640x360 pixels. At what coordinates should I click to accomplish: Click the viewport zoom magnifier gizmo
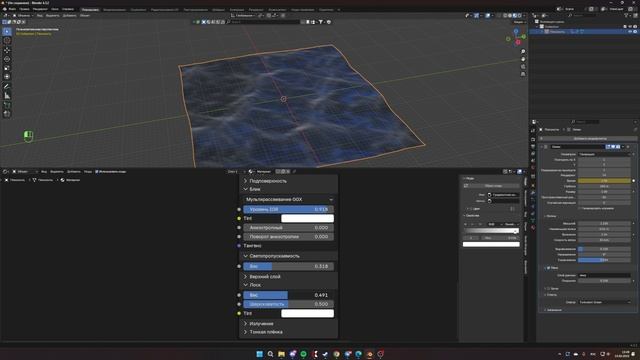(x=523, y=52)
